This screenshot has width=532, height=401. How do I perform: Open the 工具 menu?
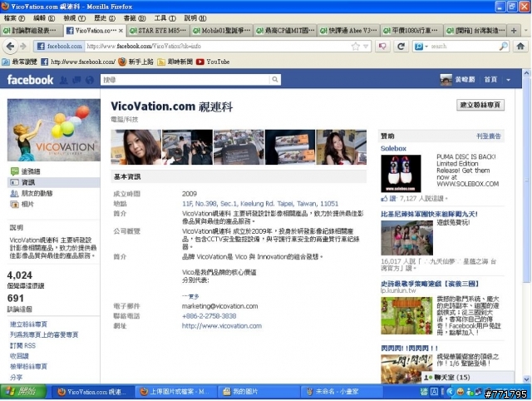coord(165,18)
